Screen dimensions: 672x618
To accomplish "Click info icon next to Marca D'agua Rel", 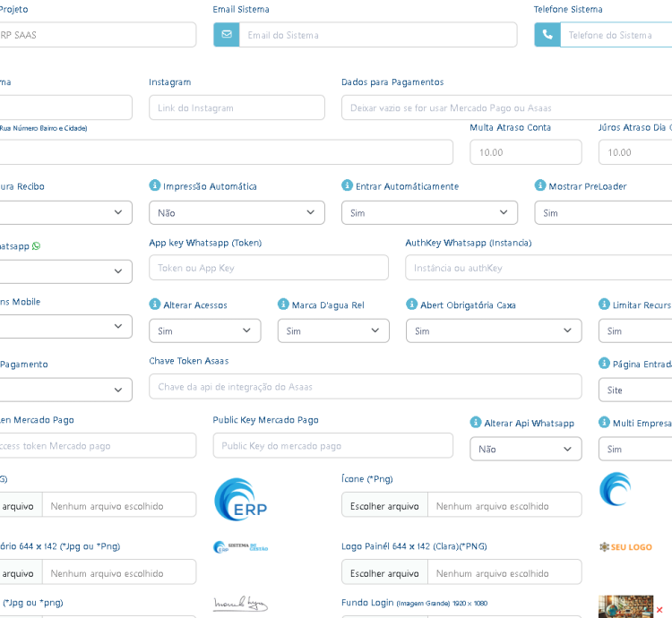I will point(283,305).
